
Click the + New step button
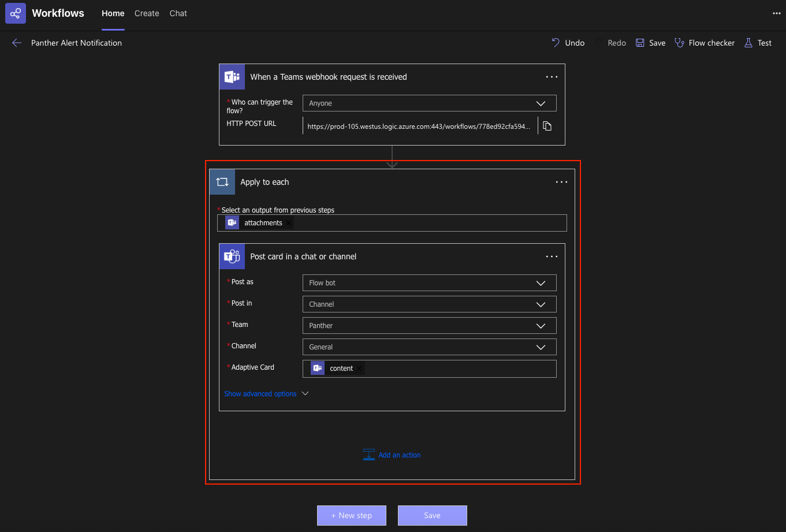tap(351, 516)
